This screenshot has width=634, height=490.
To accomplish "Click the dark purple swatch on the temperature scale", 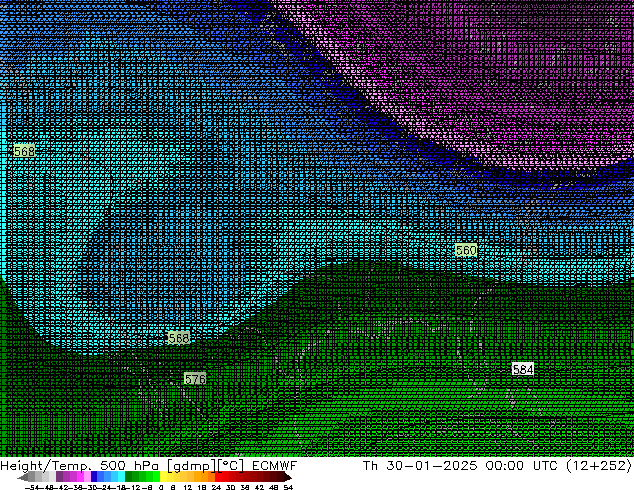I will click(x=59, y=476).
